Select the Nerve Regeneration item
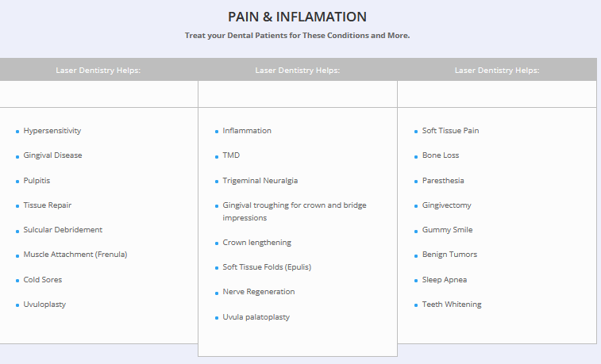This screenshot has height=364, width=601. pos(259,292)
